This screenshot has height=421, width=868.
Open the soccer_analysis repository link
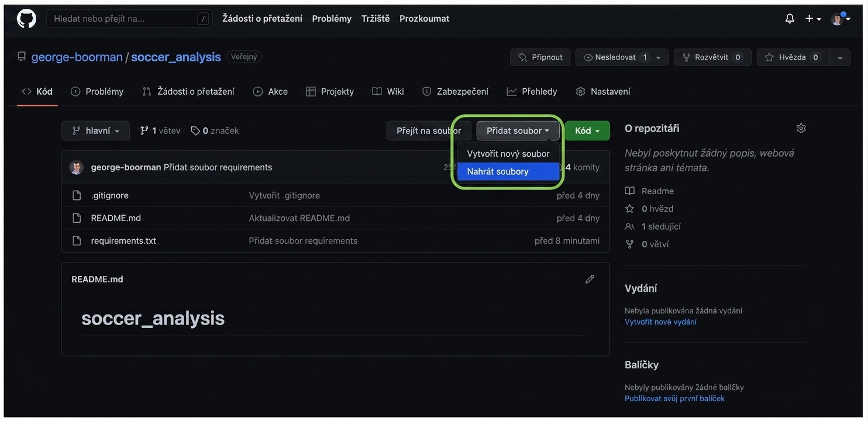pos(176,57)
